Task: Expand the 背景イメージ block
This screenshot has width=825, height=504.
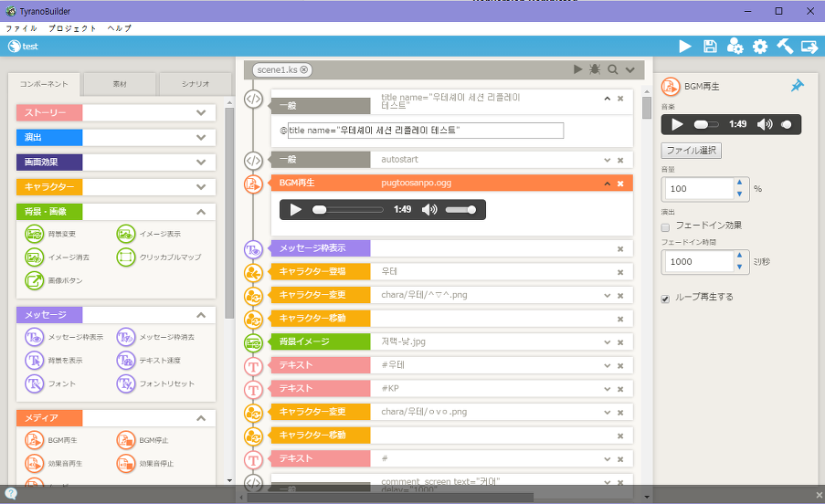Action: 608,342
